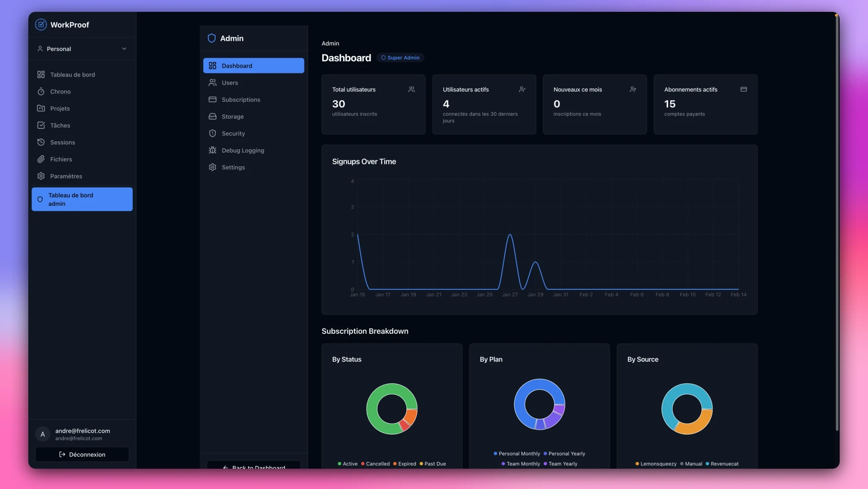The width and height of the screenshot is (868, 489).
Task: Toggle the Personal Yearly legend entry
Action: [564, 453]
